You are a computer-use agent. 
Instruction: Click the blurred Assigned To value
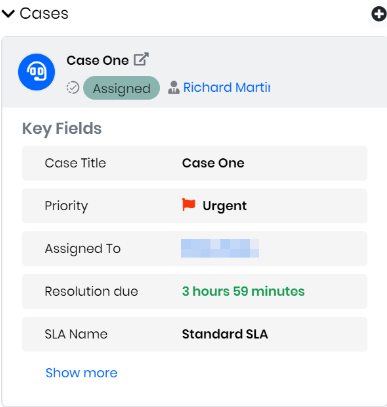tap(220, 248)
